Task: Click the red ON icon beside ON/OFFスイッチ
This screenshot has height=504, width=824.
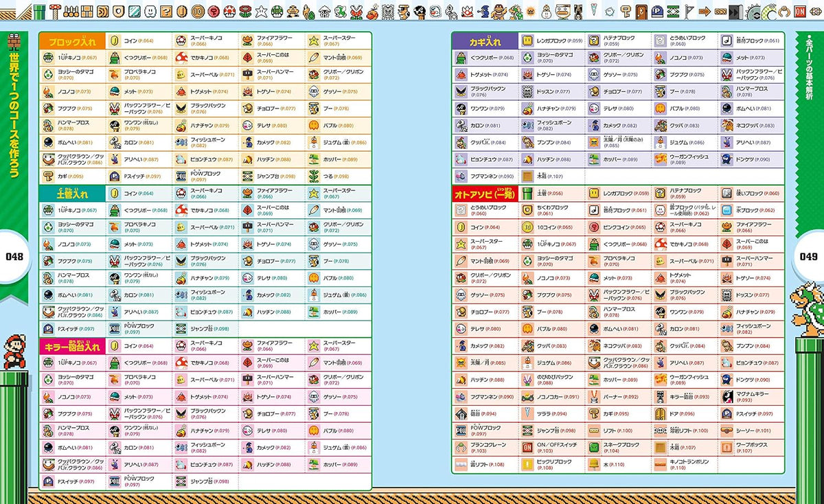Action: pyautogui.click(x=527, y=447)
